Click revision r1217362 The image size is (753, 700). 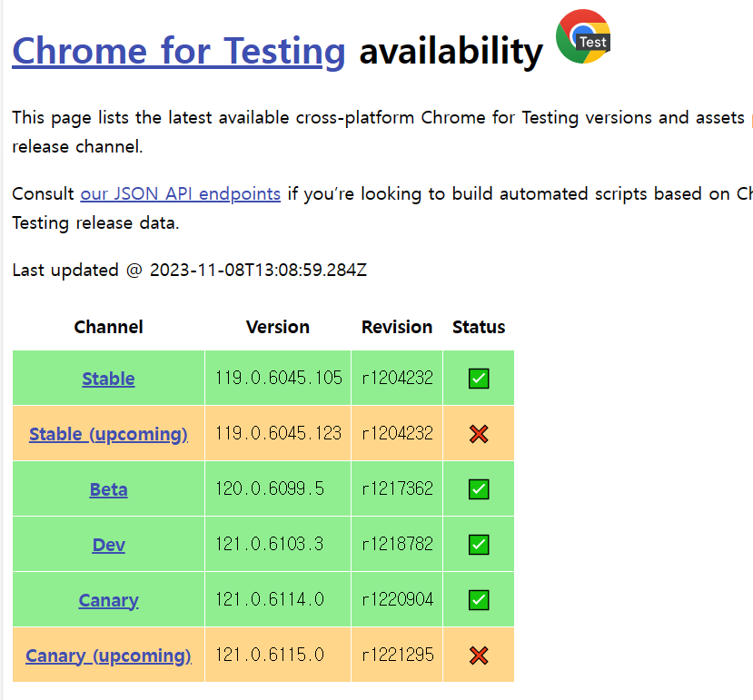coord(398,488)
